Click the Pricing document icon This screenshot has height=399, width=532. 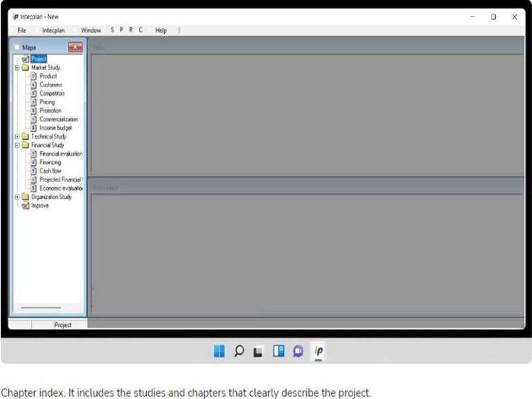pyautogui.click(x=33, y=102)
